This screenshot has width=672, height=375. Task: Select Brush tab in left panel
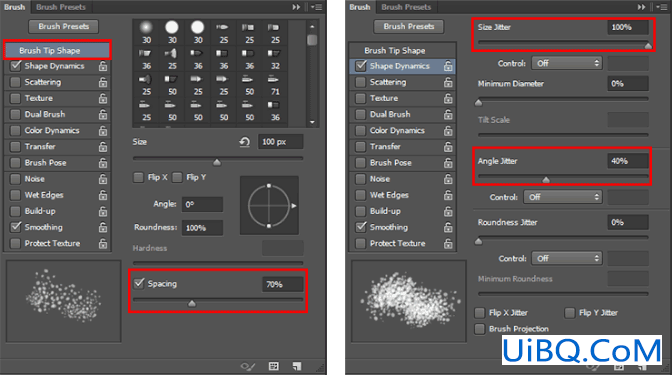pyautogui.click(x=15, y=7)
